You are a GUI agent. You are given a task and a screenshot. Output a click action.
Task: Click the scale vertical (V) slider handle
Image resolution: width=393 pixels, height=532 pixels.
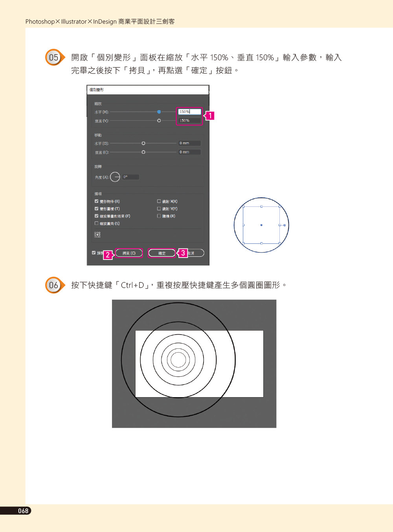point(159,121)
